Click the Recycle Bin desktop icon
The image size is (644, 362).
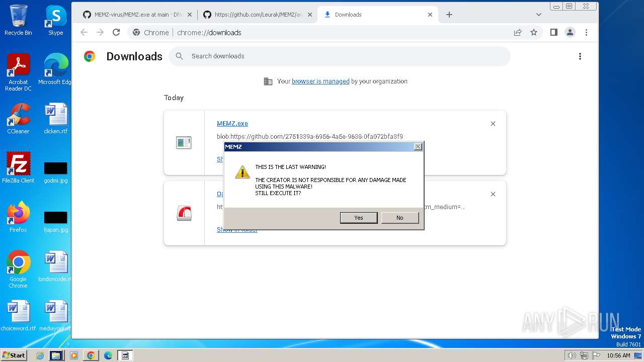tap(18, 20)
